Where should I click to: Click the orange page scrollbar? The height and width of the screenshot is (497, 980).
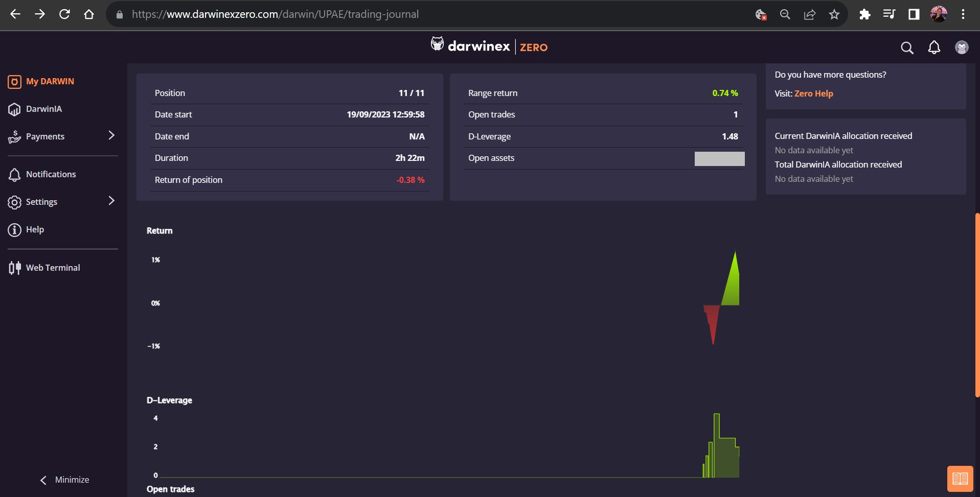pos(977,305)
